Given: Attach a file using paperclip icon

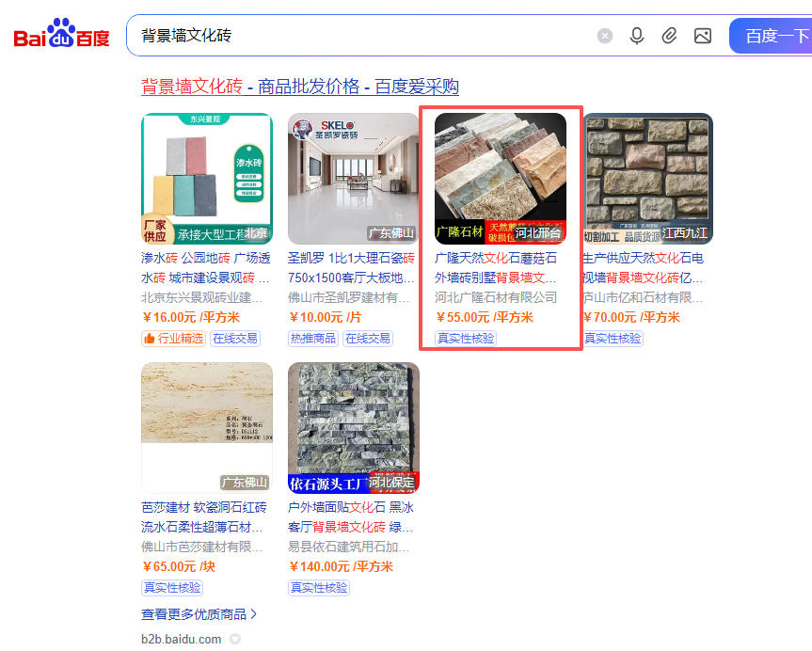Looking at the screenshot, I should coord(669,36).
